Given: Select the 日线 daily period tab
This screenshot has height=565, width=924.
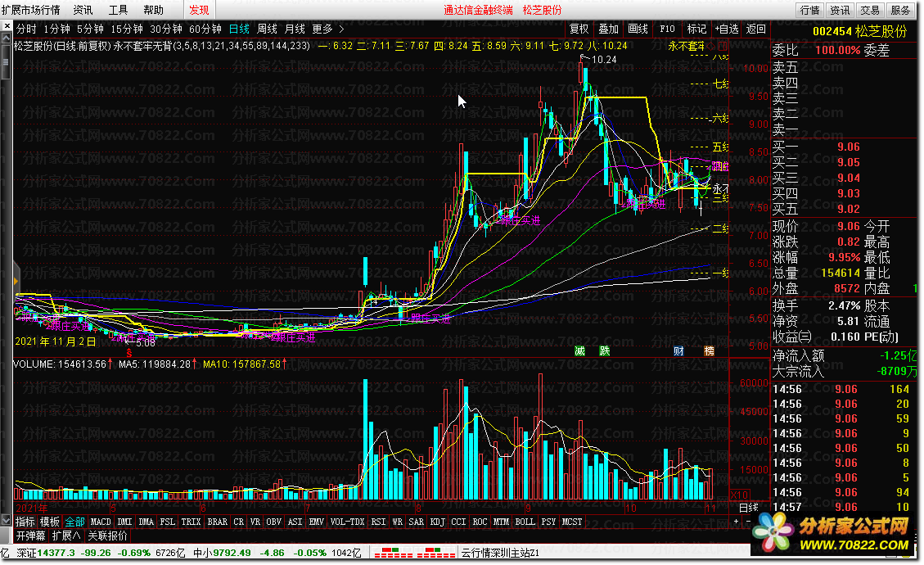Looking at the screenshot, I should point(239,29).
